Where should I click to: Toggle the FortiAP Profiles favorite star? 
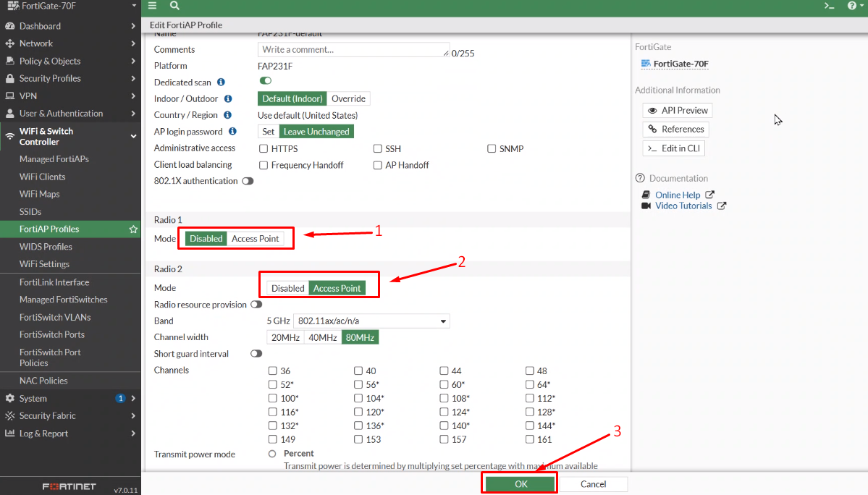tap(133, 229)
